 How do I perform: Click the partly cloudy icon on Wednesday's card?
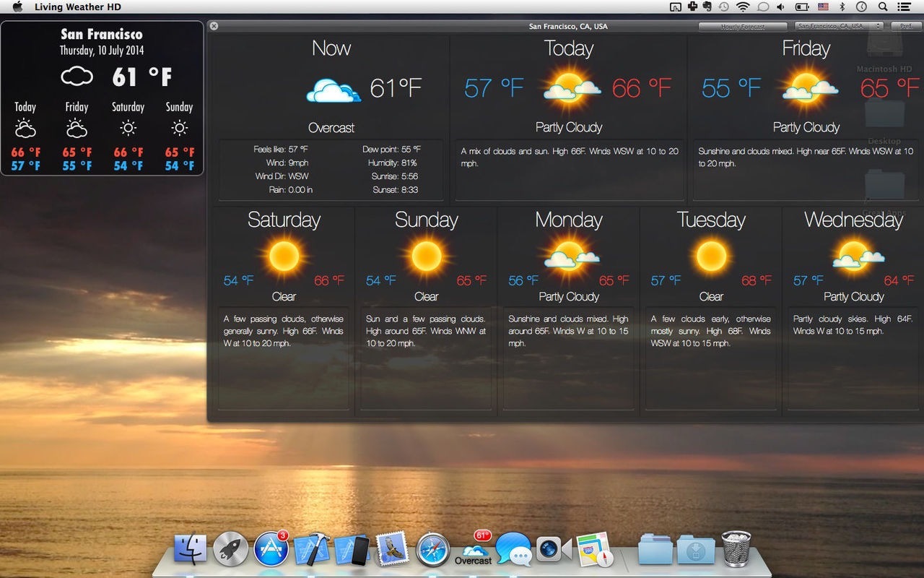click(x=854, y=254)
